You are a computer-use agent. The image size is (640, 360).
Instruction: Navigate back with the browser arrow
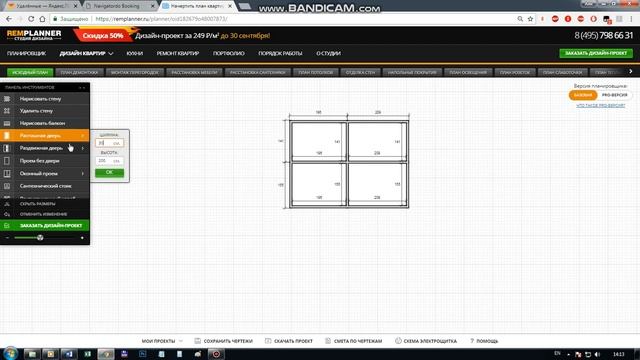9,19
